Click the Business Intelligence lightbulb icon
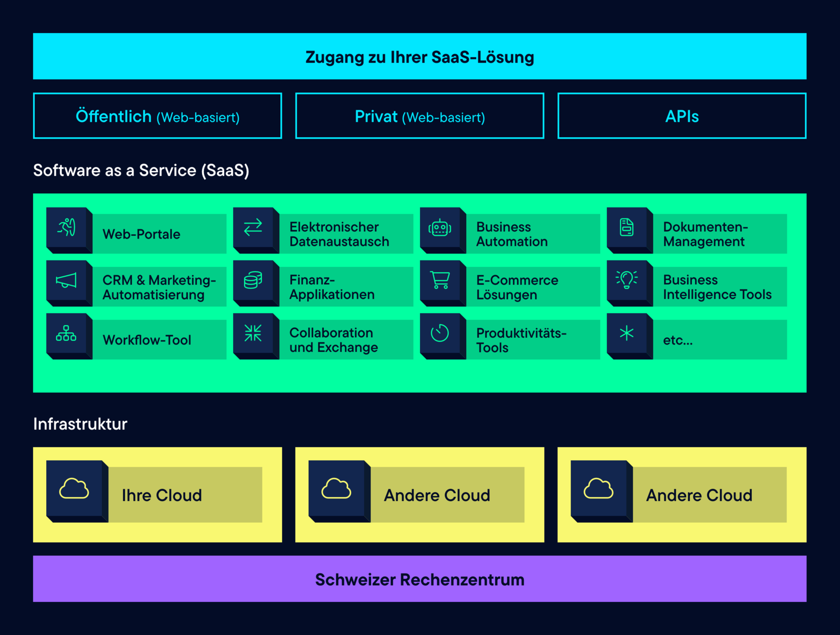 [x=627, y=280]
